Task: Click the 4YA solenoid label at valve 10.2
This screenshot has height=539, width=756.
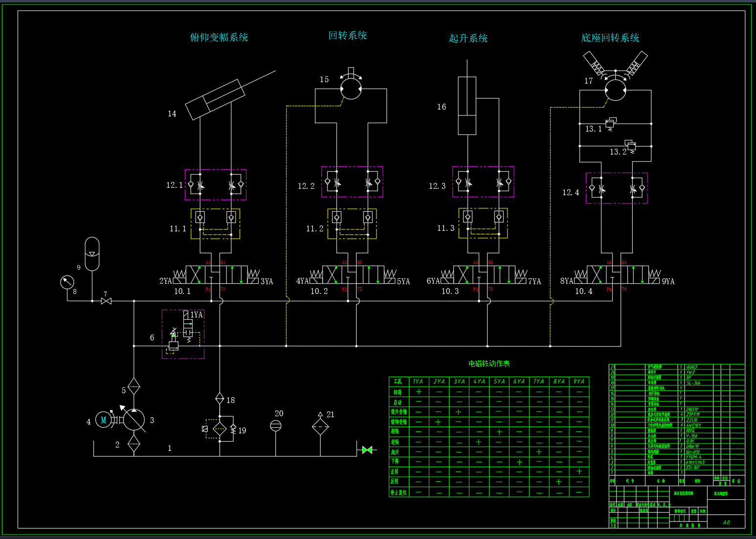Action: 302,281
